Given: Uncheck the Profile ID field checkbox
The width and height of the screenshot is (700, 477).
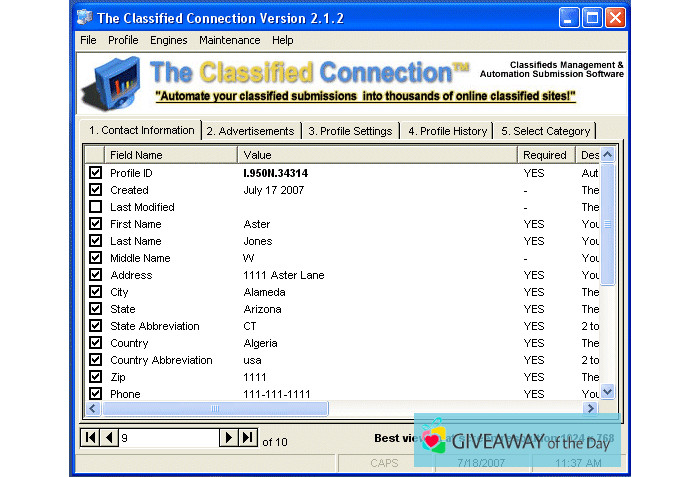Looking at the screenshot, I should (95, 173).
